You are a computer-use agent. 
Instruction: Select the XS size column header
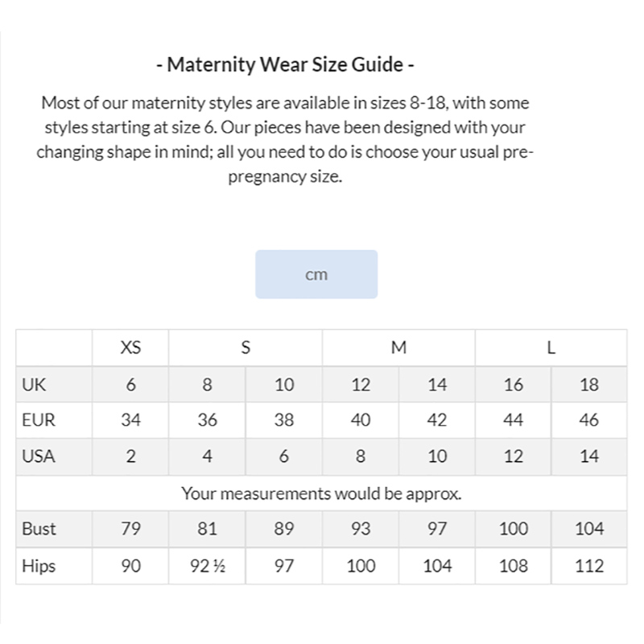point(130,348)
